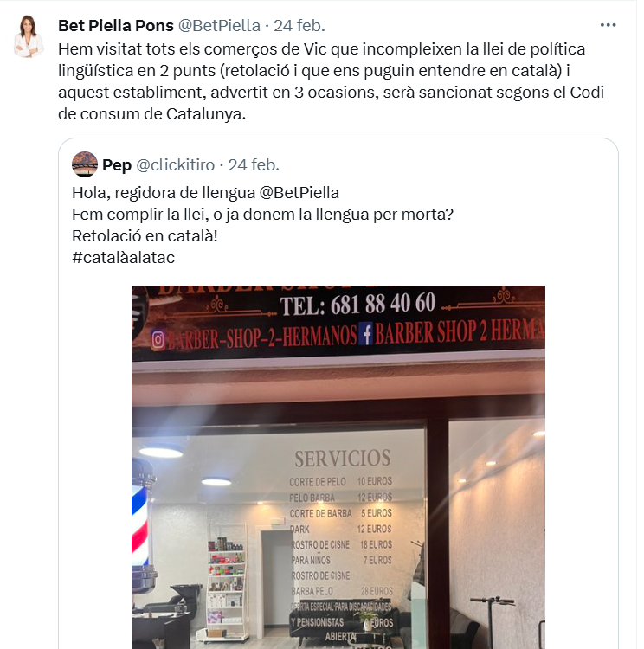This screenshot has height=649, width=644.
Task: Click the phone number on the shop sign
Action: (357, 304)
